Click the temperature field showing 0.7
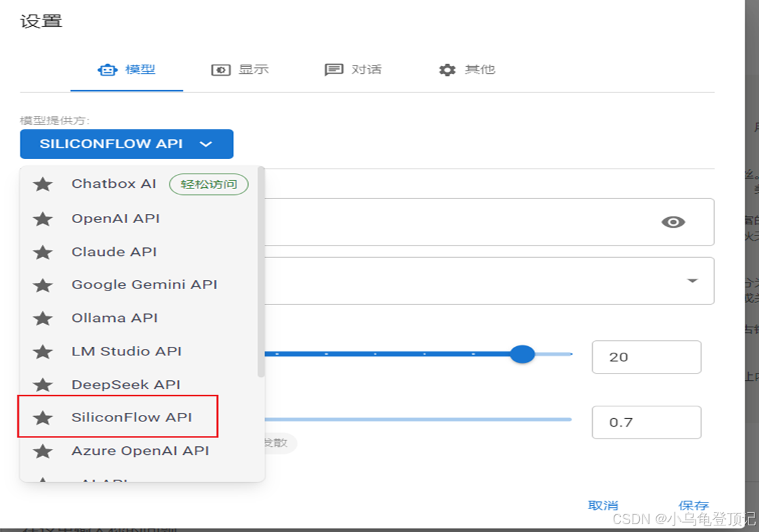Image resolution: width=759 pixels, height=532 pixels. (646, 423)
